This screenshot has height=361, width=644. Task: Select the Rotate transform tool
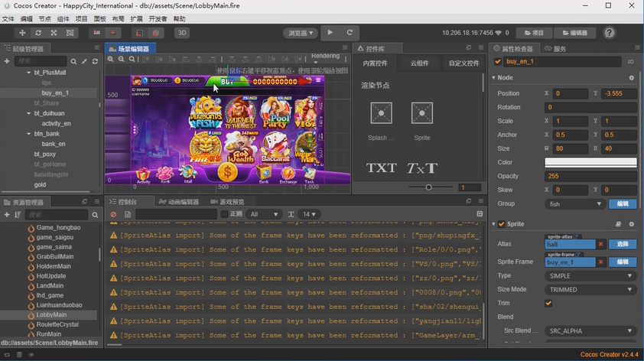[x=38, y=33]
